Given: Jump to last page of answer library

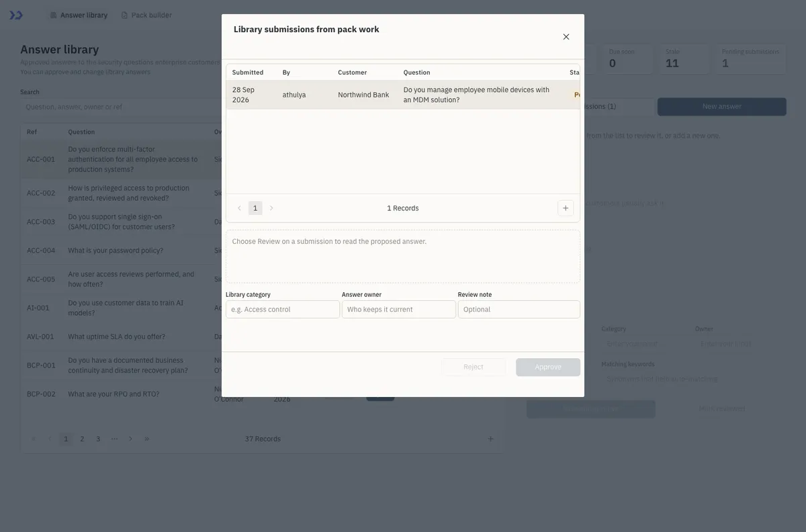Looking at the screenshot, I should pyautogui.click(x=146, y=439).
